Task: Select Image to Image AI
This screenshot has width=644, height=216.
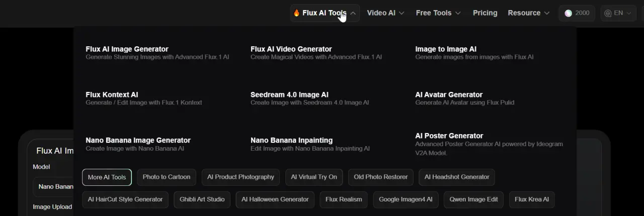Action: pos(446,49)
